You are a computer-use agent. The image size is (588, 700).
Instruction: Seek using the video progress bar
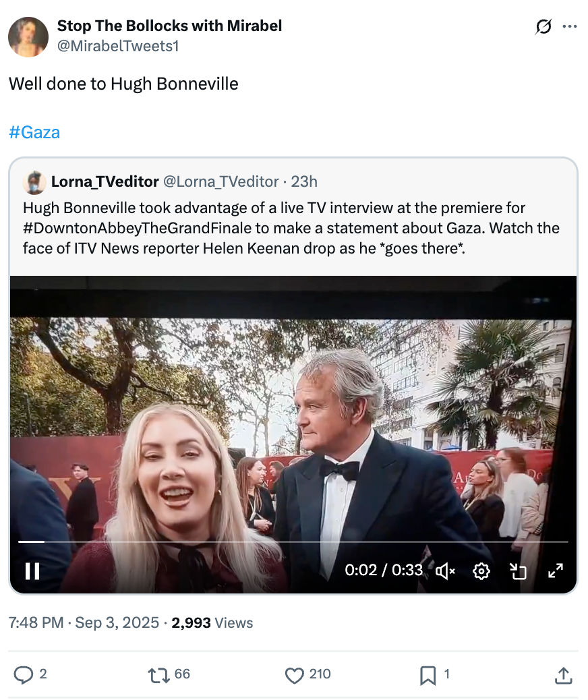[x=294, y=542]
